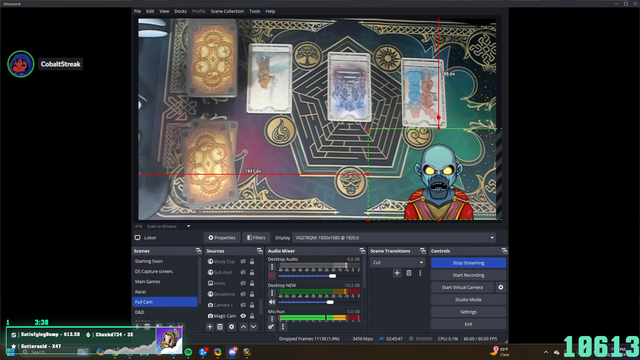
Task: Open Audio Mixer toolbar options menu
Action: (x=282, y=327)
